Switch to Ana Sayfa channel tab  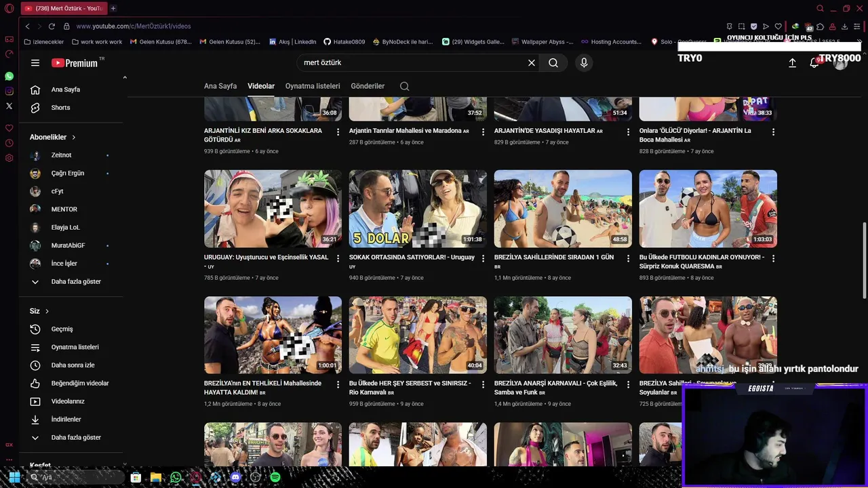click(220, 86)
